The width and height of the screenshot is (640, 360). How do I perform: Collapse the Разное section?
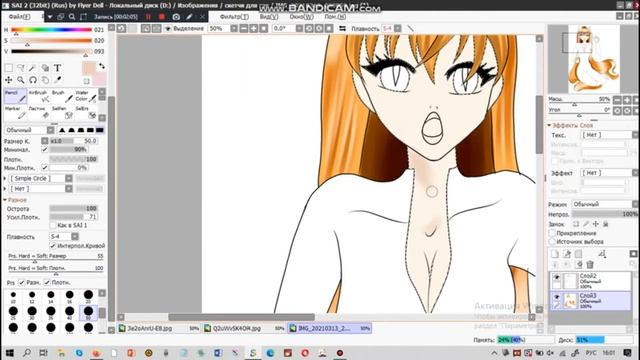click(x=15, y=200)
